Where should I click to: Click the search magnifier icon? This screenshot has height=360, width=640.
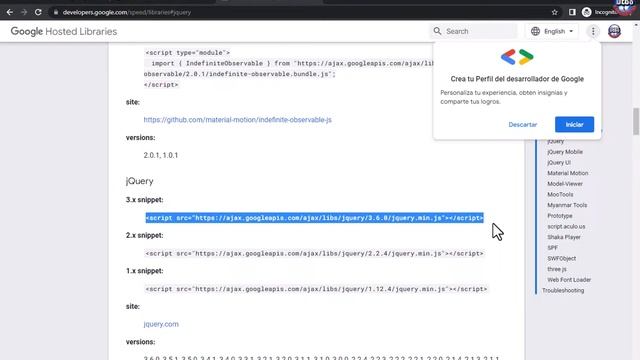pyautogui.click(x=437, y=31)
